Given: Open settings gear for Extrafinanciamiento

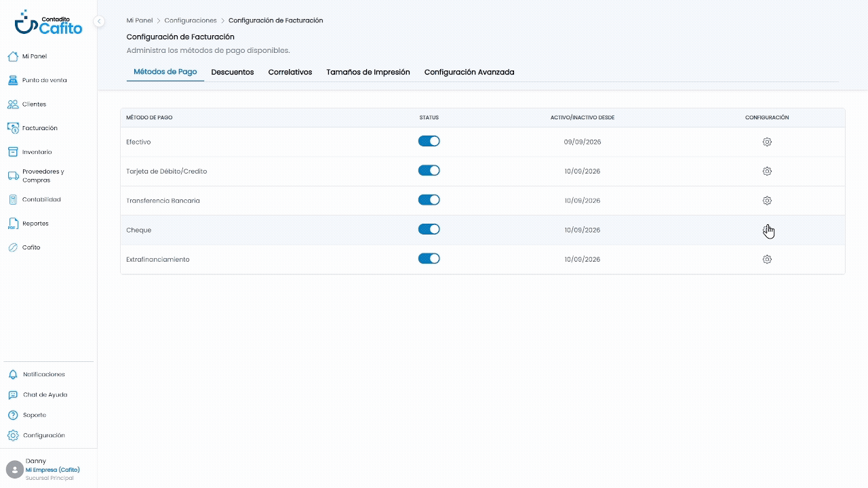Looking at the screenshot, I should 767,259.
